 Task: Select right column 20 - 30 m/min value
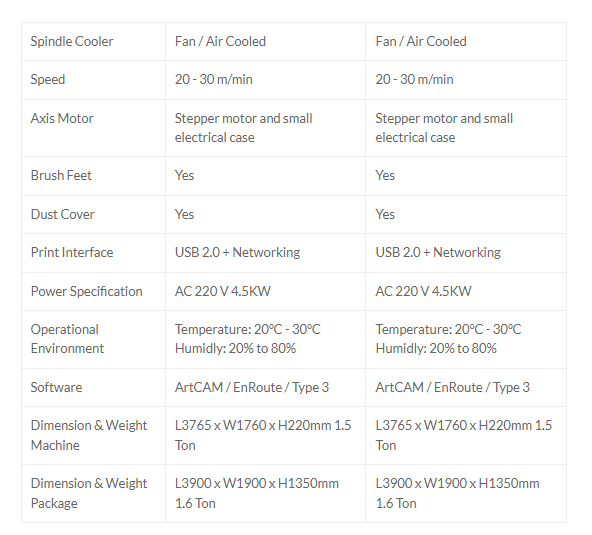tap(414, 80)
